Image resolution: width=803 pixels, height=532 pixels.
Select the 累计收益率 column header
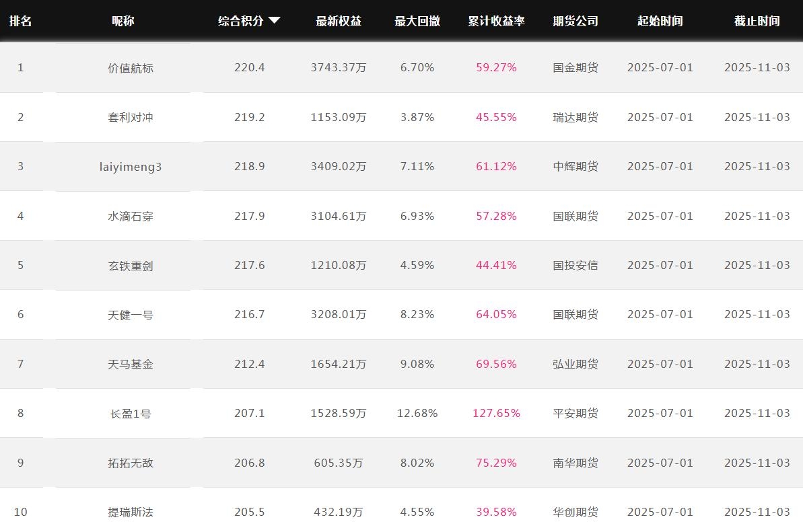[x=496, y=21]
